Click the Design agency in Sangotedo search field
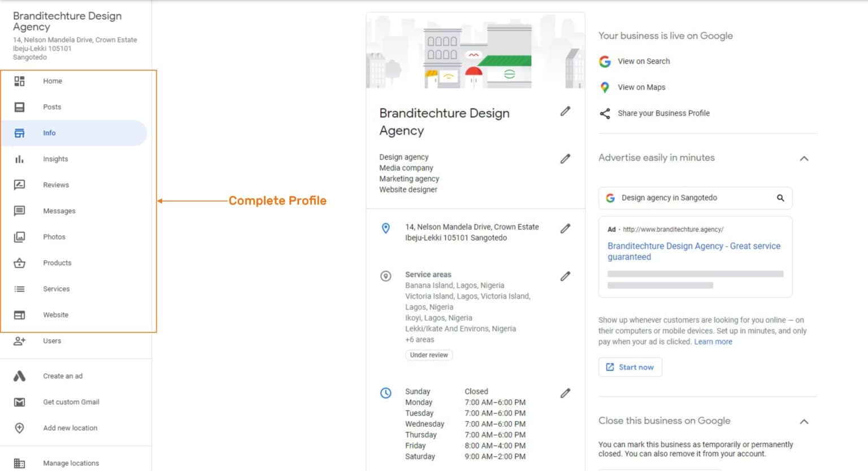 (695, 198)
